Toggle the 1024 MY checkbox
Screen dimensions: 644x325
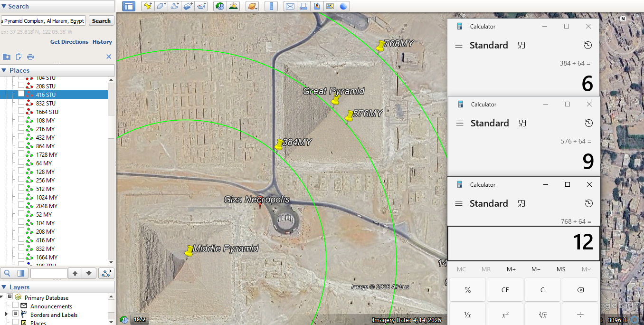21,197
